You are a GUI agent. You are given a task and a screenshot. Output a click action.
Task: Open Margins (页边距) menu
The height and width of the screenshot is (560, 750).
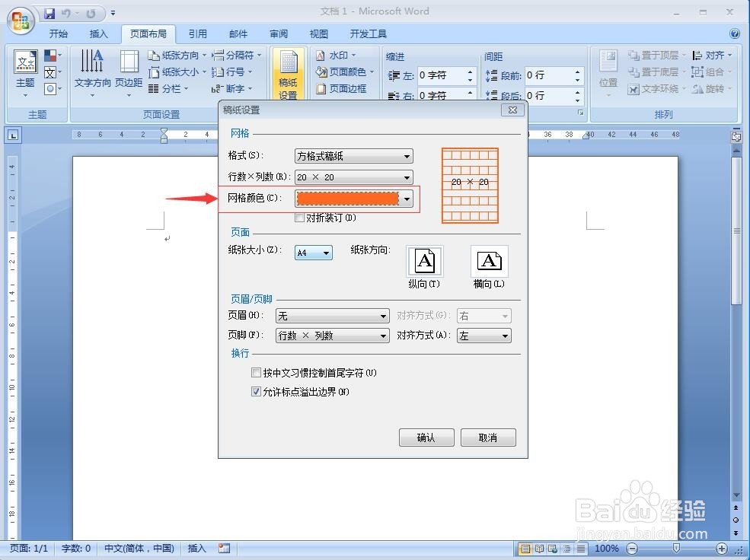pos(129,73)
